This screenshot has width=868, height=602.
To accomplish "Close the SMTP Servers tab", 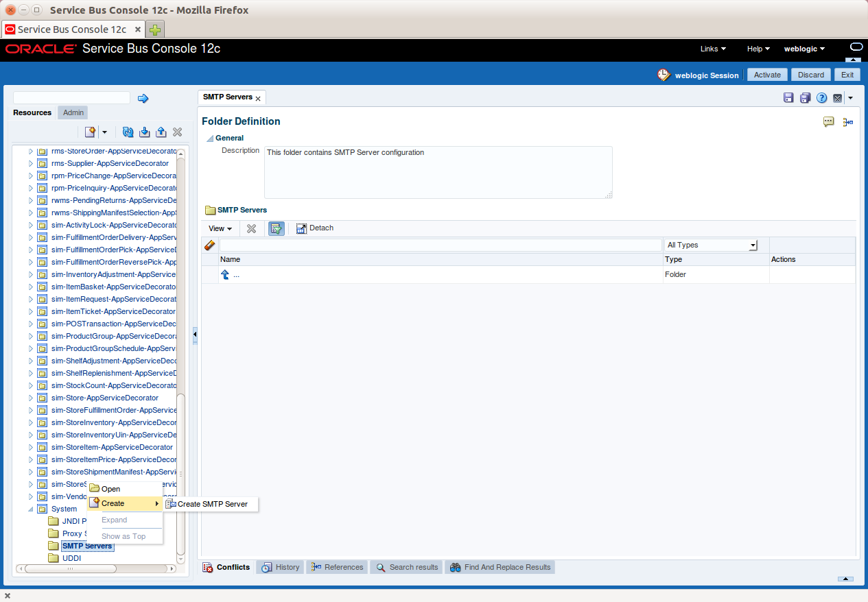I will (258, 98).
